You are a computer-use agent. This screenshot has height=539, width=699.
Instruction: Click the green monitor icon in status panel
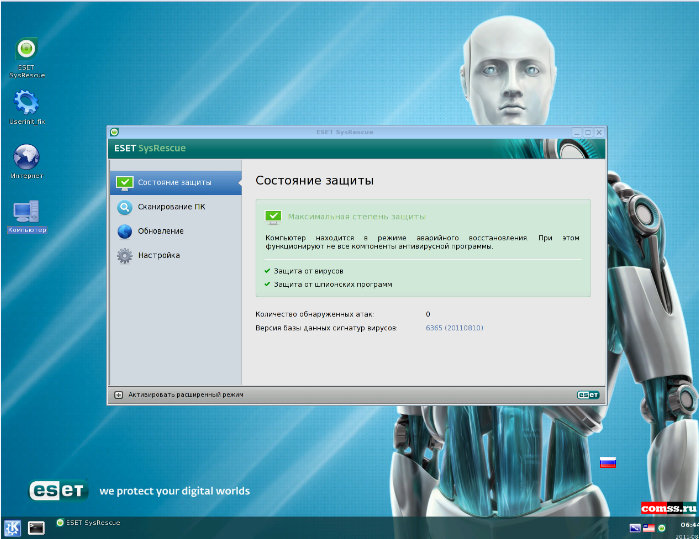click(273, 217)
